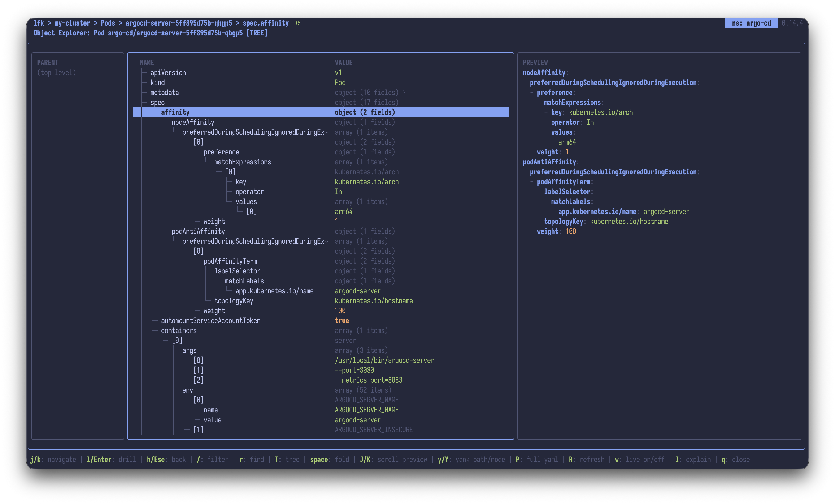Click the 0.14.4 version label
Screen dimensions: 835x504
coord(792,23)
